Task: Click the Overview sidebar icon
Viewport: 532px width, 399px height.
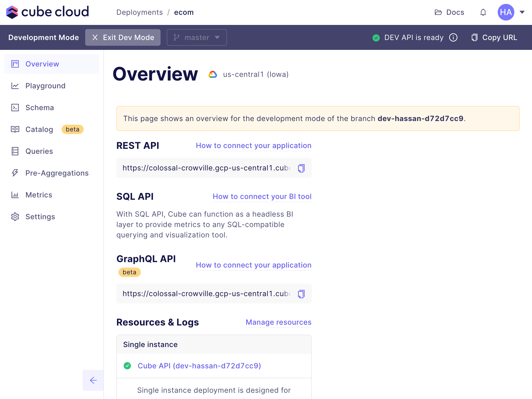Action: [x=15, y=64]
